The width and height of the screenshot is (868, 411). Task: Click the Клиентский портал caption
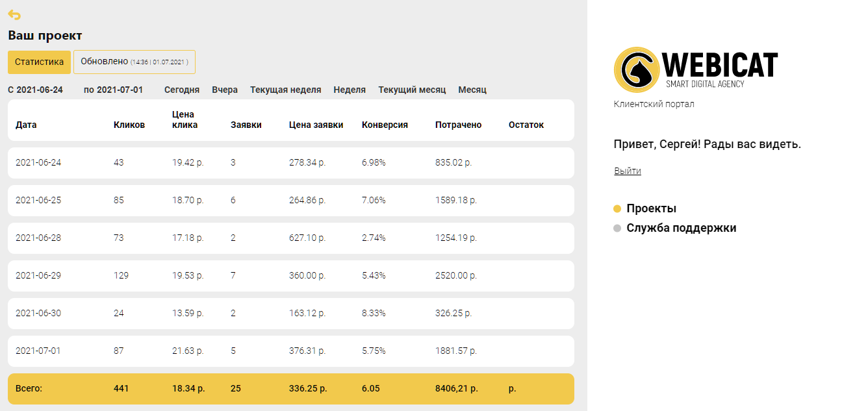click(x=654, y=104)
